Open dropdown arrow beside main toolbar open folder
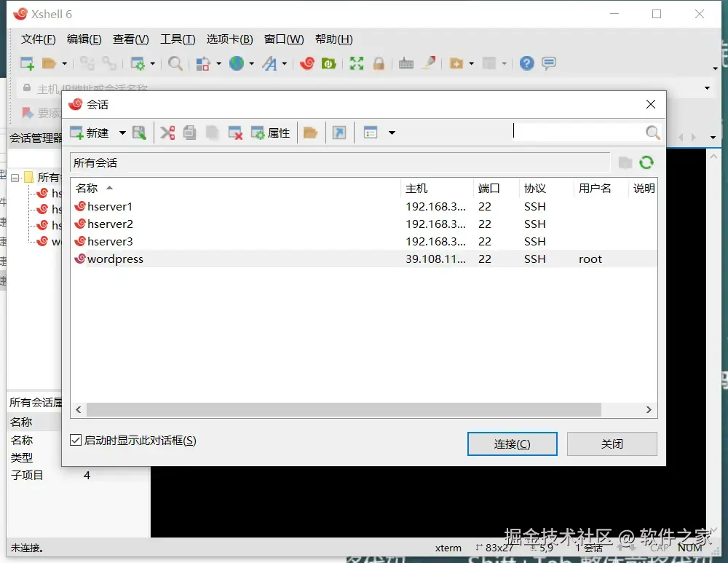The height and width of the screenshot is (563, 728). [65, 63]
